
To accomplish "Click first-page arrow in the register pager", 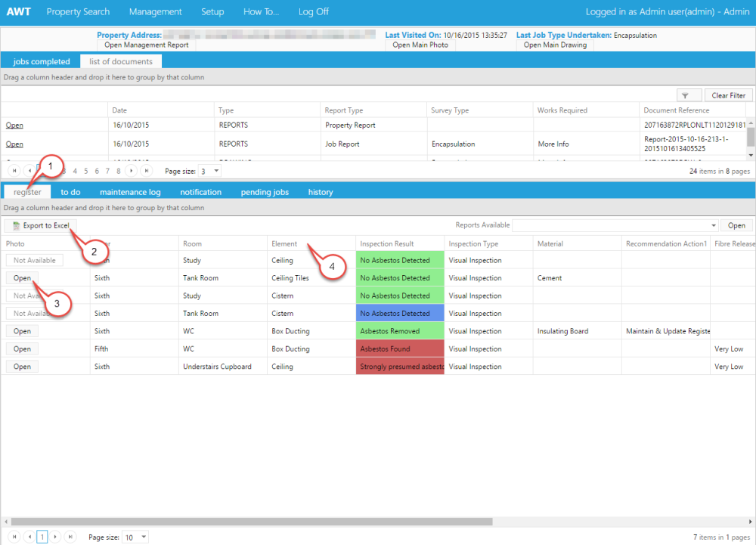I will [14, 537].
